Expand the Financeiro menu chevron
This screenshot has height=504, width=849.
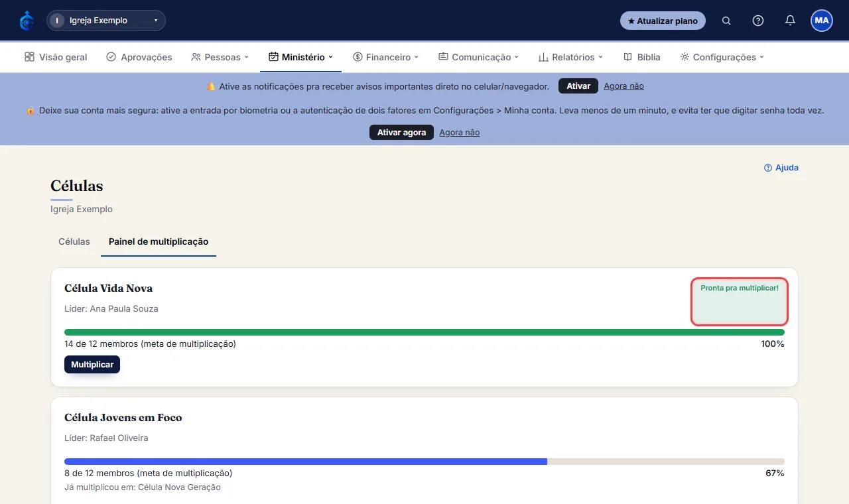pyautogui.click(x=417, y=57)
